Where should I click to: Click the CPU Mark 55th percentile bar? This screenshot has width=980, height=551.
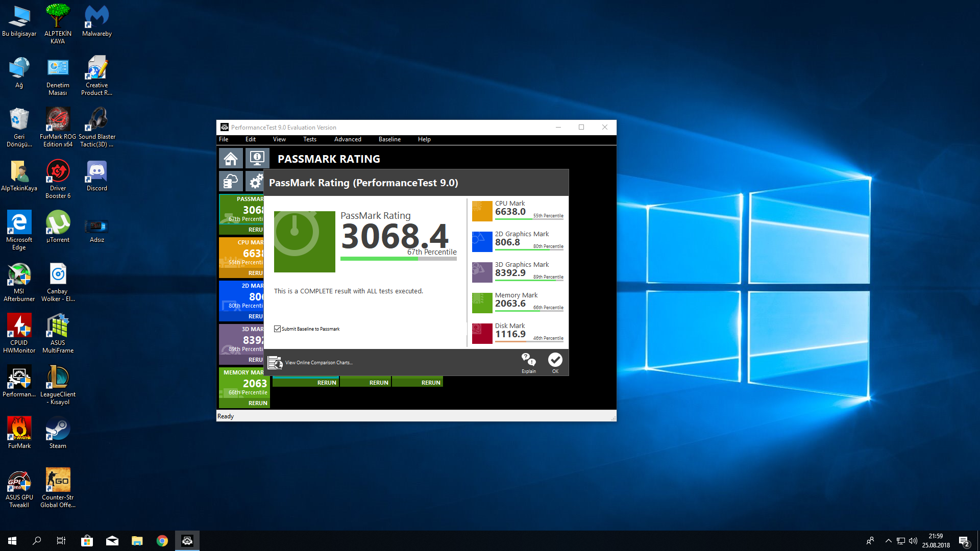[x=529, y=220]
